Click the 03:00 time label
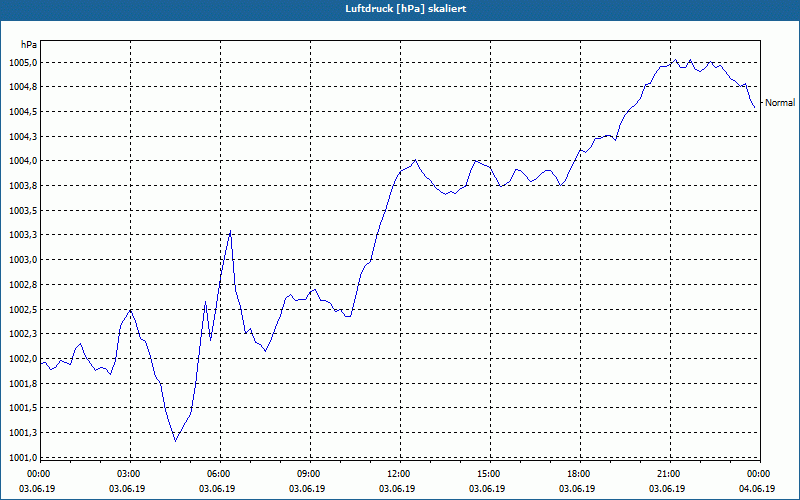This screenshot has width=800, height=500. (128, 474)
